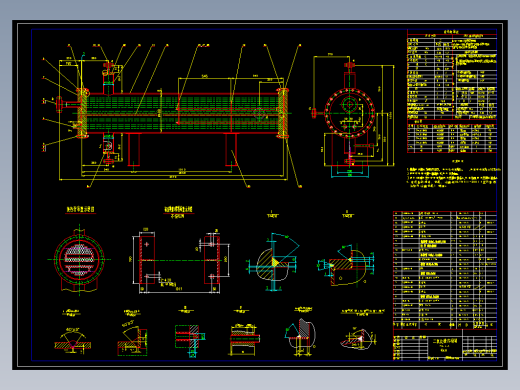Select the angled fillet weld detail, second in bottom row

pos(132,338)
